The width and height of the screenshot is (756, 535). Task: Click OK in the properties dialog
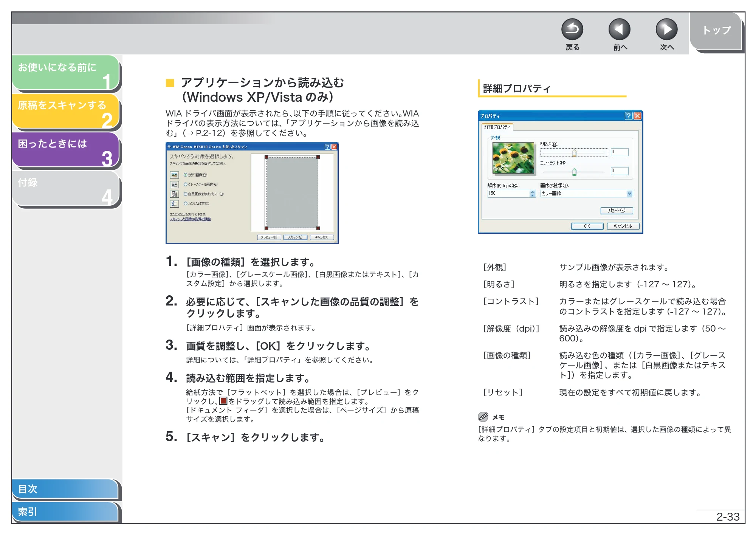pyautogui.click(x=587, y=226)
